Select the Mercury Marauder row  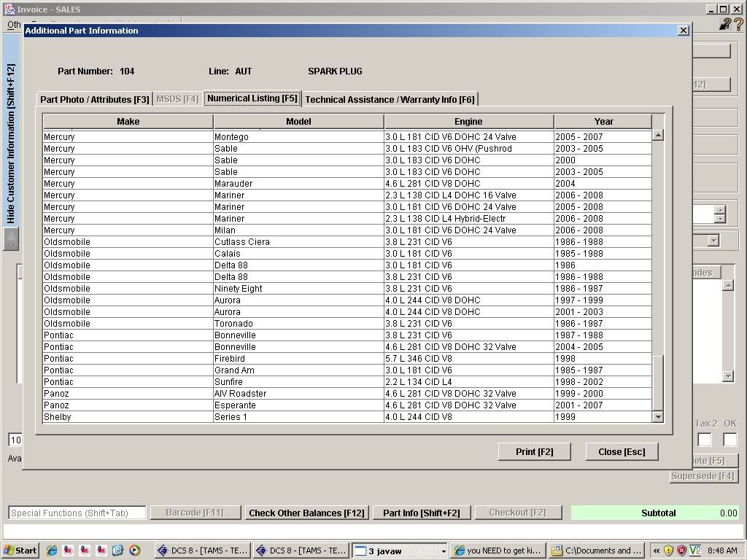click(347, 183)
